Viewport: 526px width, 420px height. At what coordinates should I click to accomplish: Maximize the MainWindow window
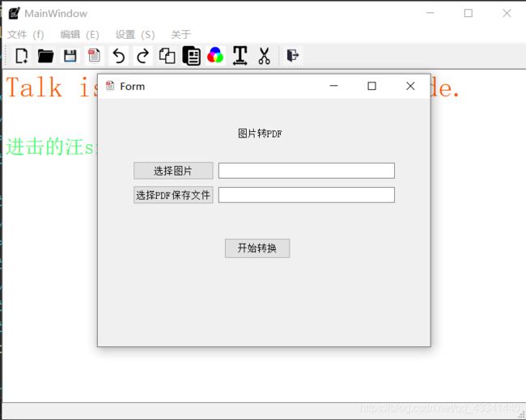[x=469, y=13]
